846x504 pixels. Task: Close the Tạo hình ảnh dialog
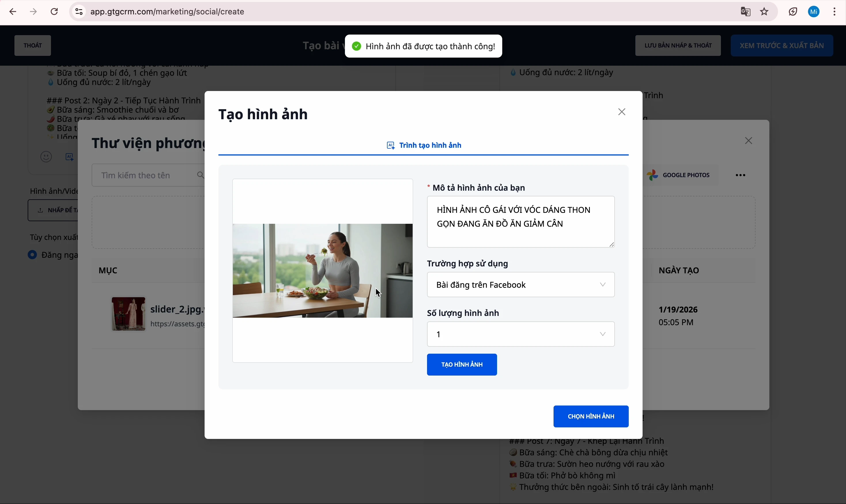pyautogui.click(x=622, y=112)
